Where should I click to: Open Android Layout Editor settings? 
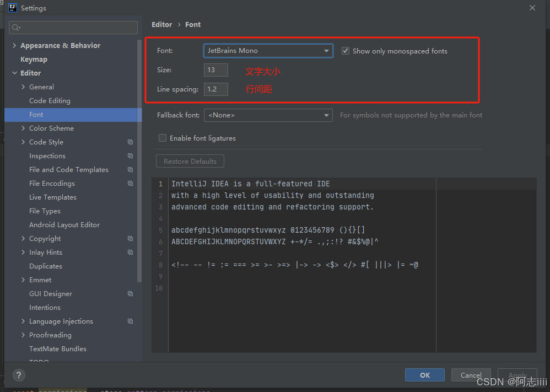64,224
